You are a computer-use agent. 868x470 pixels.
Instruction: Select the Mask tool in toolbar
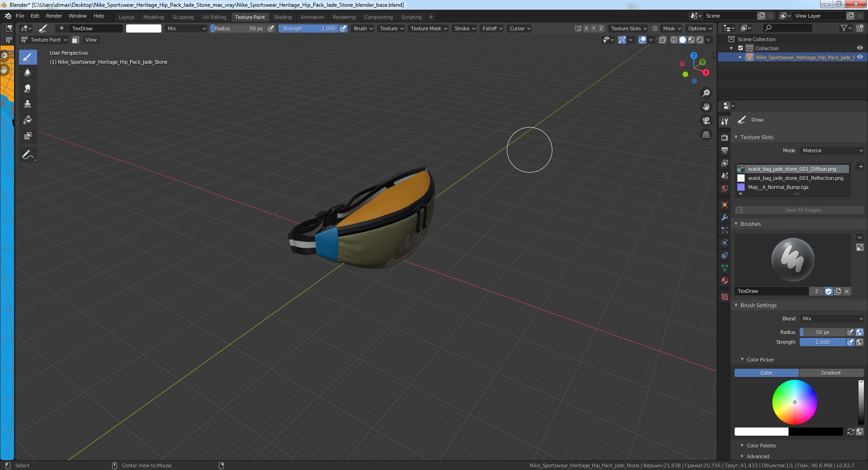point(28,136)
